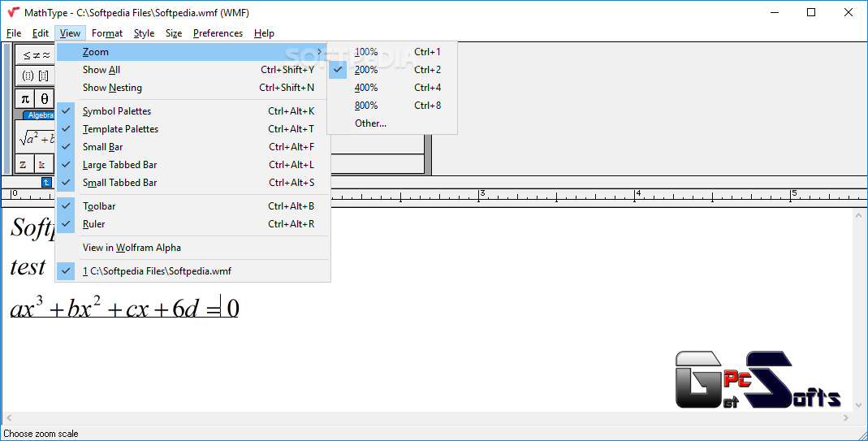This screenshot has width=868, height=441.
Task: Select Show Nesting in View menu
Action: (x=194, y=88)
